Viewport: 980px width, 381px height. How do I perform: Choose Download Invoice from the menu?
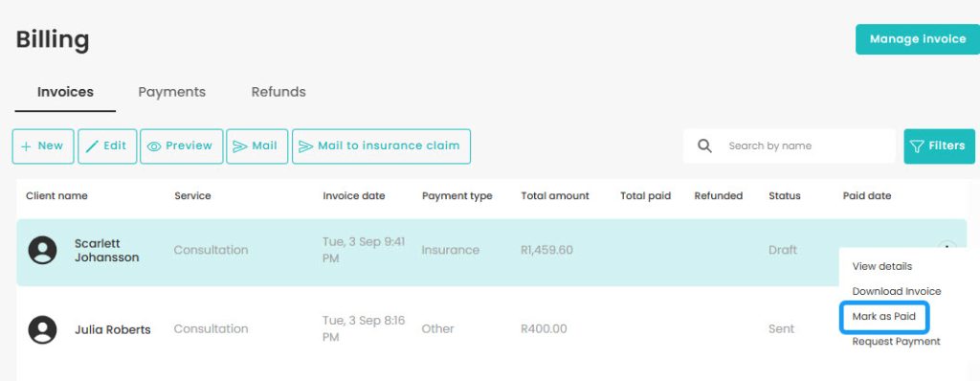896,292
